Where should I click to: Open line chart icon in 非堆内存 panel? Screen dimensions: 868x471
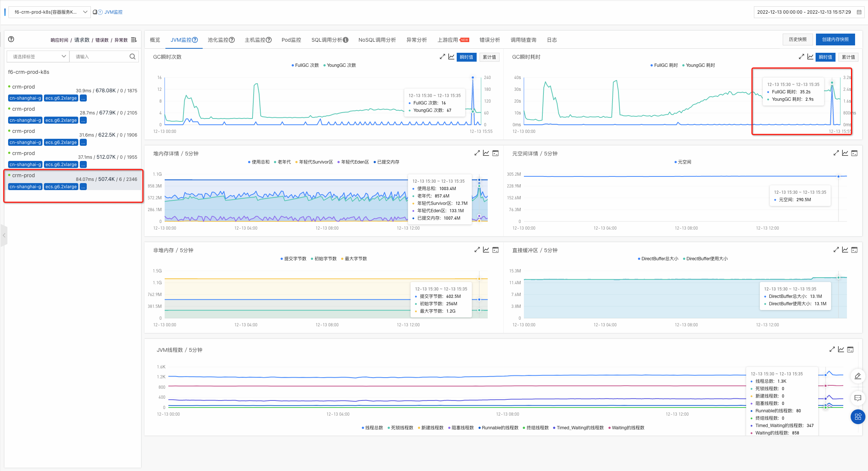[486, 250]
